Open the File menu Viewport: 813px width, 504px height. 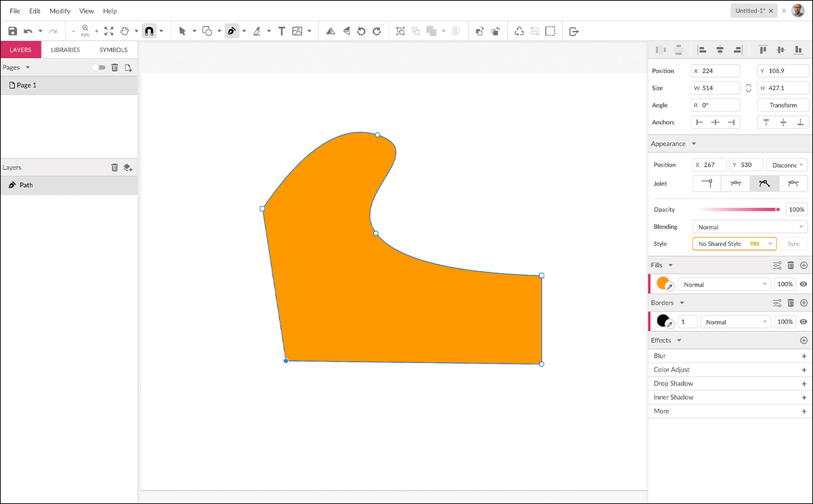(x=15, y=11)
